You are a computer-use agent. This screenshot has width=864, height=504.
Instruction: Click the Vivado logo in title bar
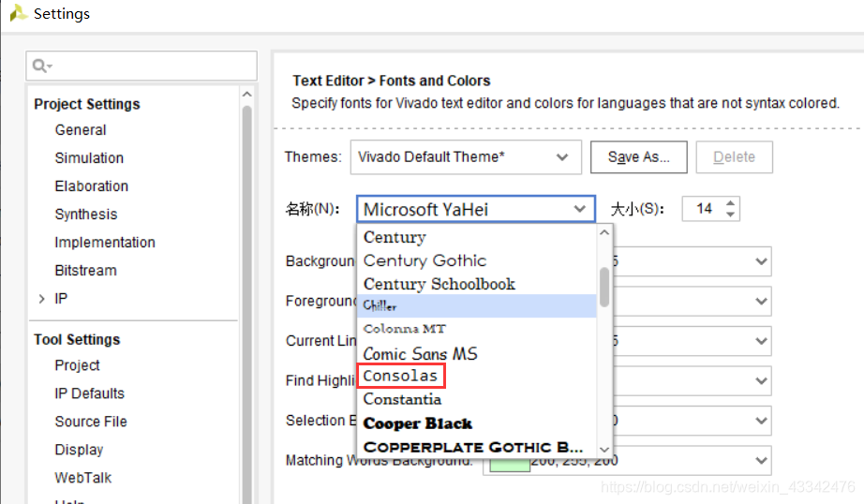18,13
